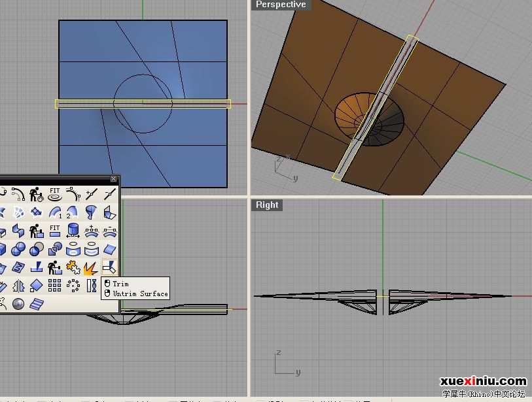Viewport: 532px width, 402px height.
Task: Choose the network surface grid patch icon
Action: click(36, 212)
